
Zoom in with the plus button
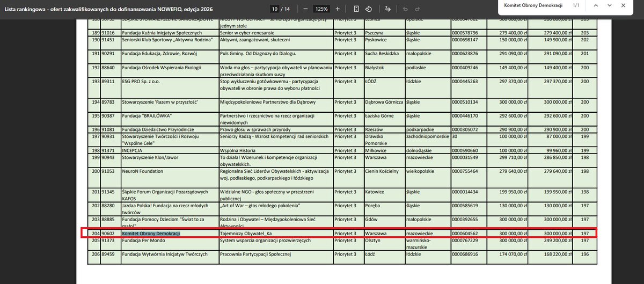tap(337, 9)
